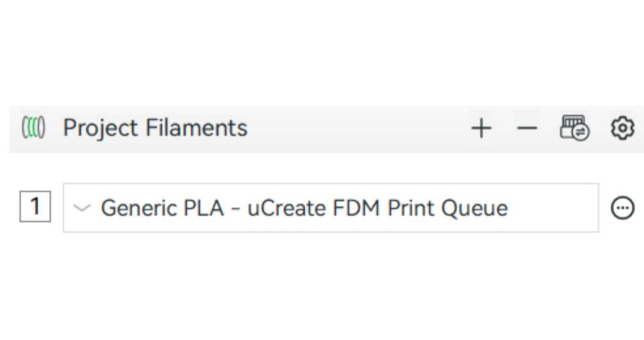Click the green spool icon beside title
This screenshot has width=644, height=340.
point(33,128)
